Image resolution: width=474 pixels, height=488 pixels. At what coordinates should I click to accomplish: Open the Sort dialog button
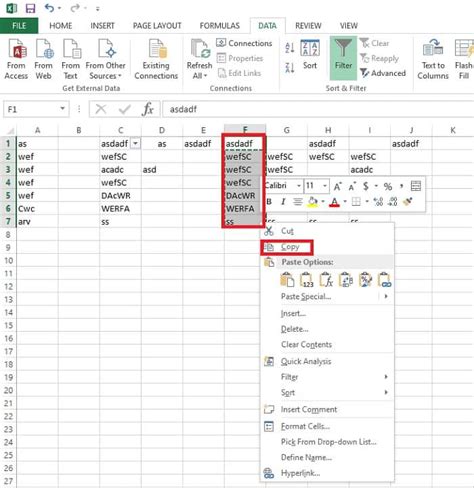(310, 55)
